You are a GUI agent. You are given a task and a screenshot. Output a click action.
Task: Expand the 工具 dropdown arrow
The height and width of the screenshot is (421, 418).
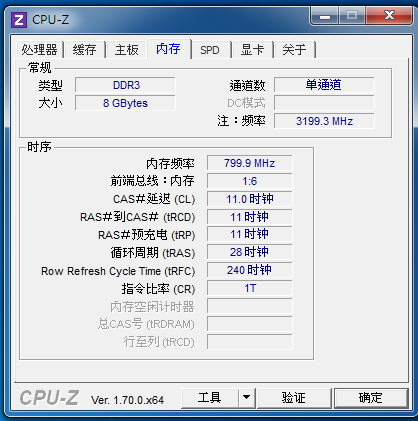tap(247, 398)
